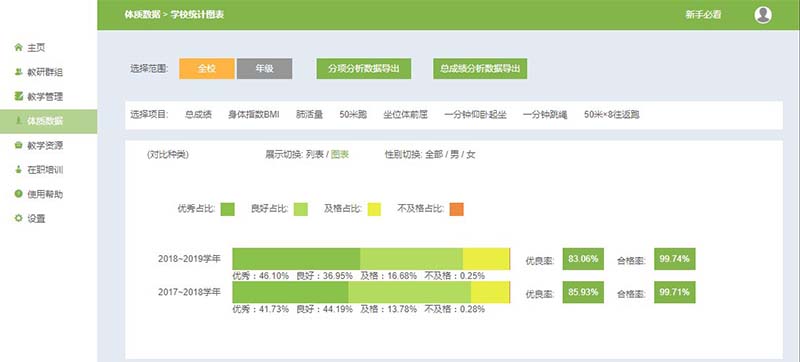
Task: Click the gear icon beside 设置
Action: tap(19, 218)
